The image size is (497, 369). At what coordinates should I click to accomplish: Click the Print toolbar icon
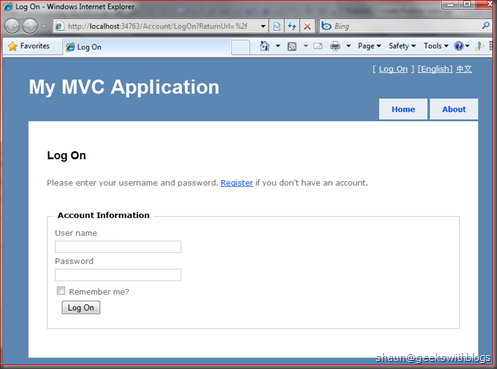(x=335, y=46)
